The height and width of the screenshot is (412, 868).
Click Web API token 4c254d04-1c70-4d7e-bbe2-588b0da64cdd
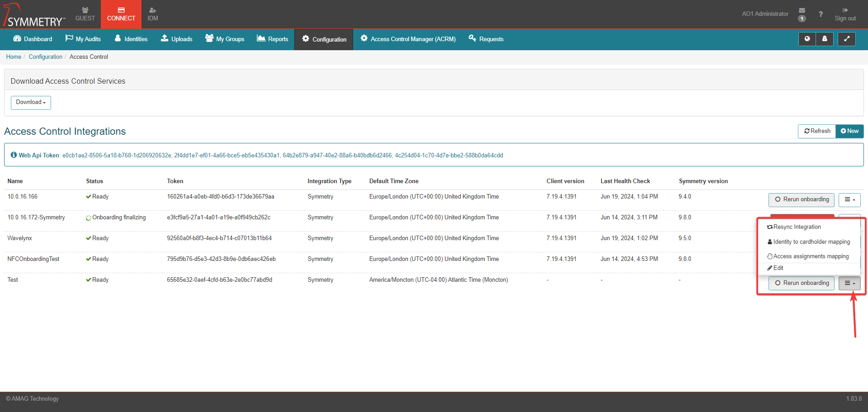449,156
